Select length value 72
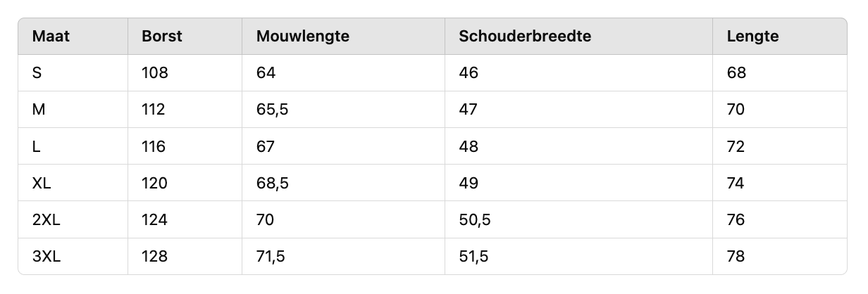The image size is (868, 294). [x=736, y=147]
